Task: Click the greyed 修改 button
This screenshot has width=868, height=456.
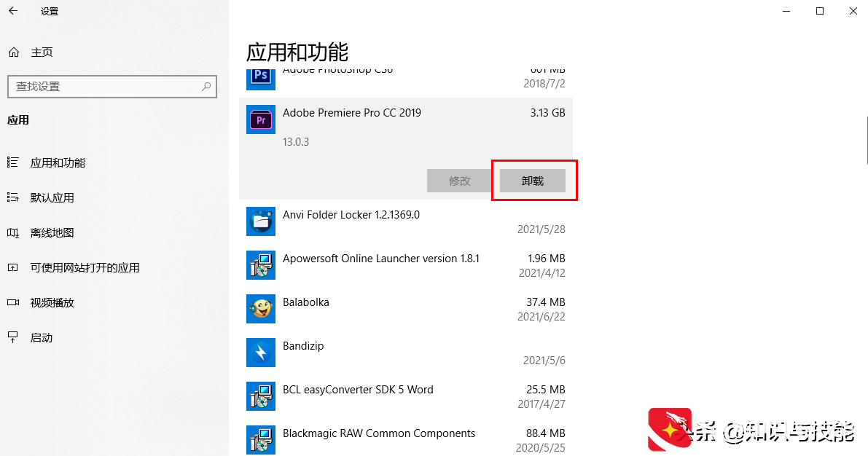Action: (459, 181)
